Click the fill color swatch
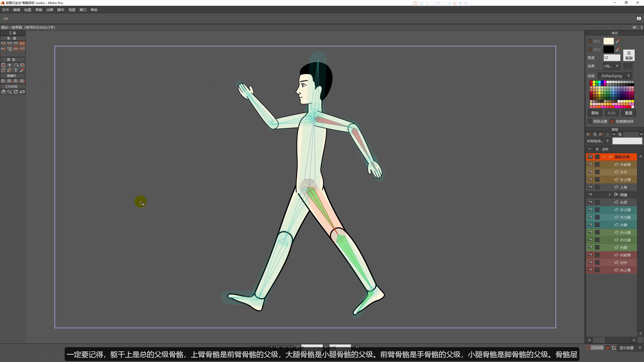 click(608, 41)
